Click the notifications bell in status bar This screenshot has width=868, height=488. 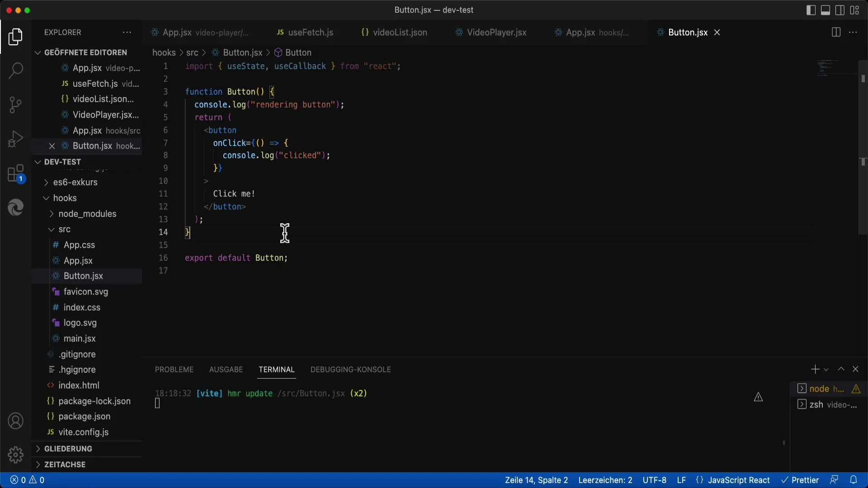coord(853,480)
